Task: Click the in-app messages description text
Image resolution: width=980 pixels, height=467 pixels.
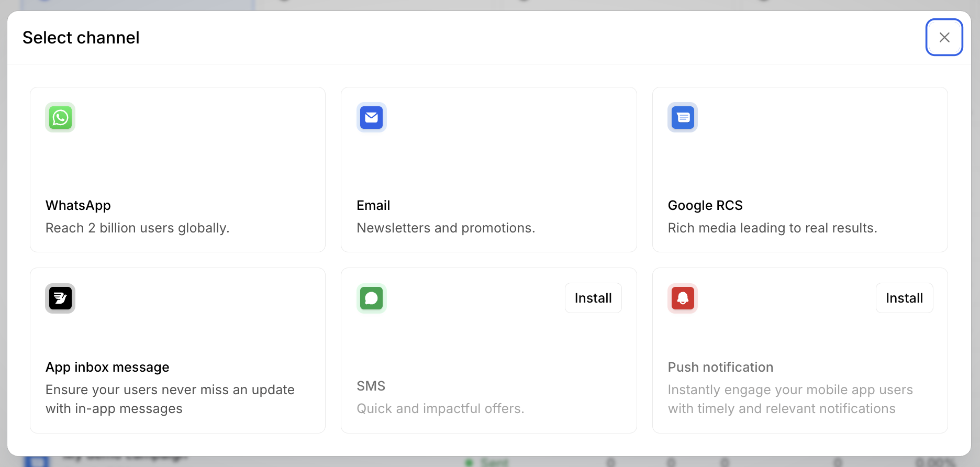Action: (x=170, y=399)
